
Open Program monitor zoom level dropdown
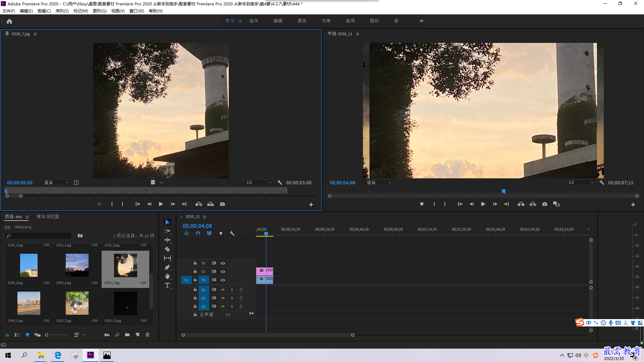379,182
